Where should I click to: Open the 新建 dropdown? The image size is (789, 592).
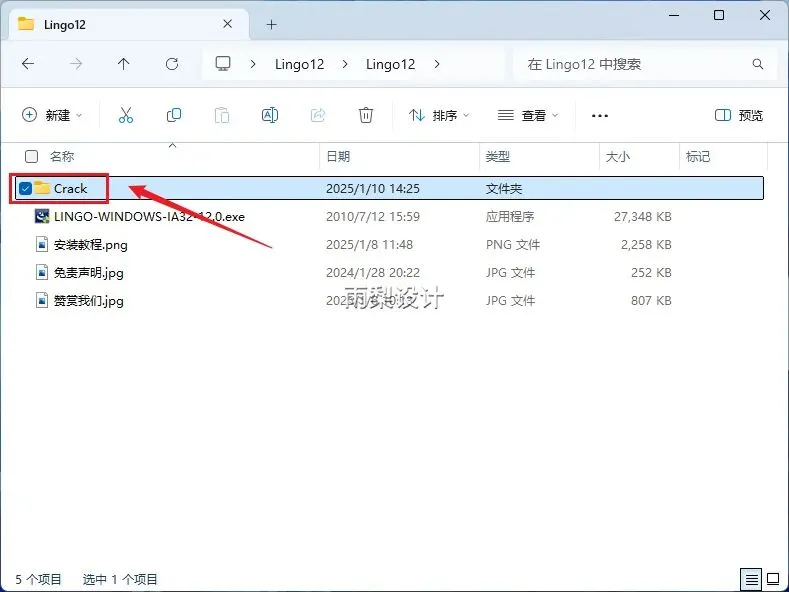click(52, 115)
